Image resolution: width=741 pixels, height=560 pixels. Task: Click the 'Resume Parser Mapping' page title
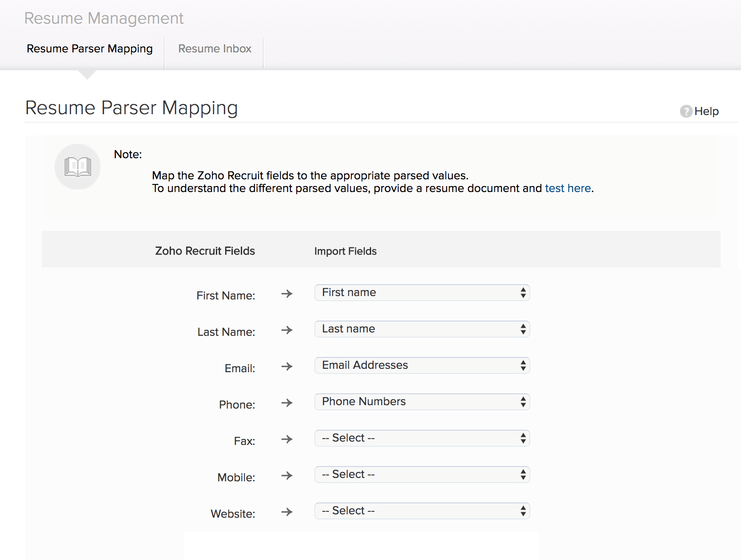[131, 108]
